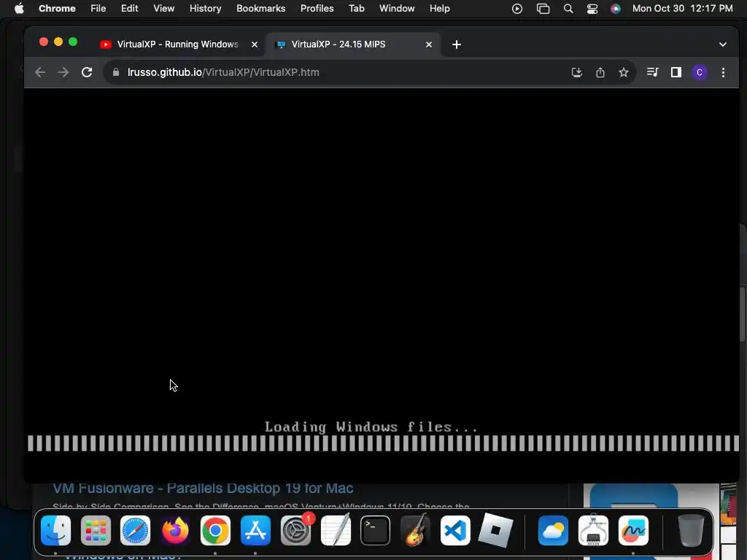View site information via the lock icon
The height and width of the screenshot is (560, 747).
coord(116,72)
